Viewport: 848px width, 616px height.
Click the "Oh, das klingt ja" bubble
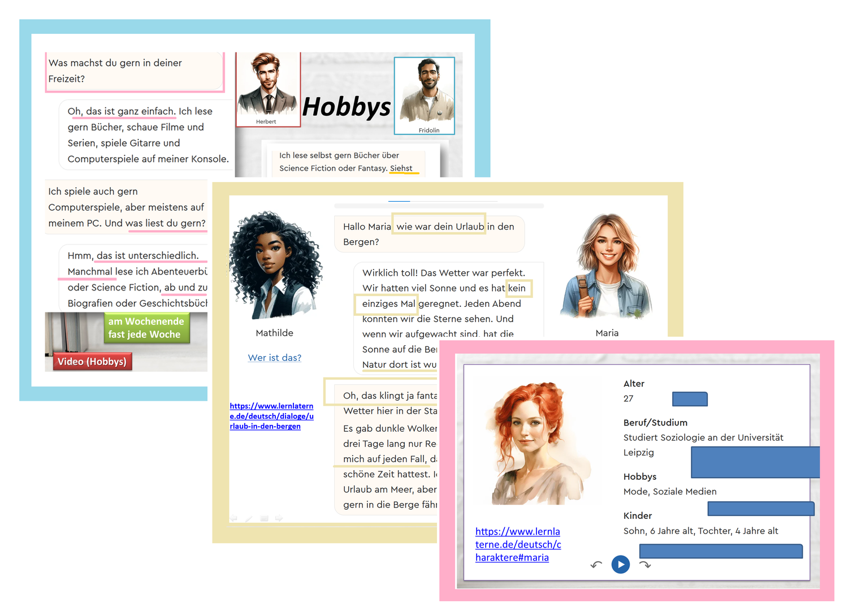[x=386, y=450]
